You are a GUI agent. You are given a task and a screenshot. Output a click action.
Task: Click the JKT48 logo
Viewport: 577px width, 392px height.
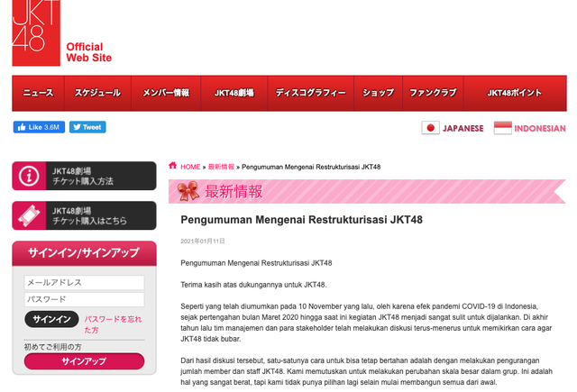(x=36, y=32)
